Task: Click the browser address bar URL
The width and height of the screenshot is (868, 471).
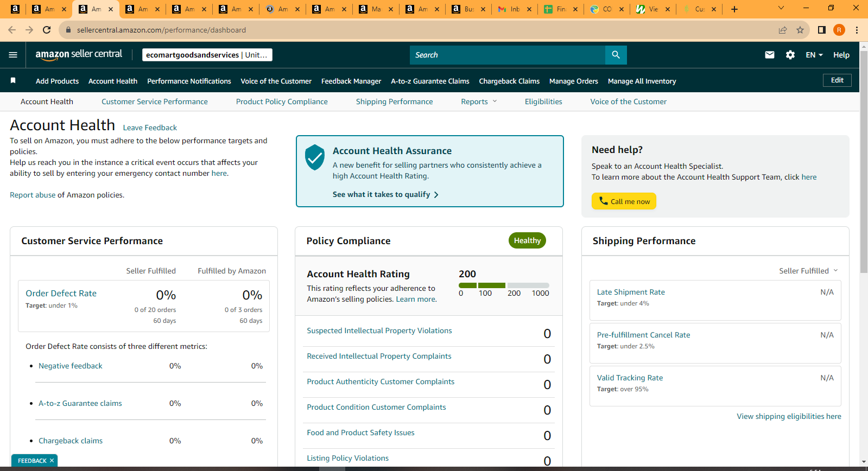Action: coord(161,30)
